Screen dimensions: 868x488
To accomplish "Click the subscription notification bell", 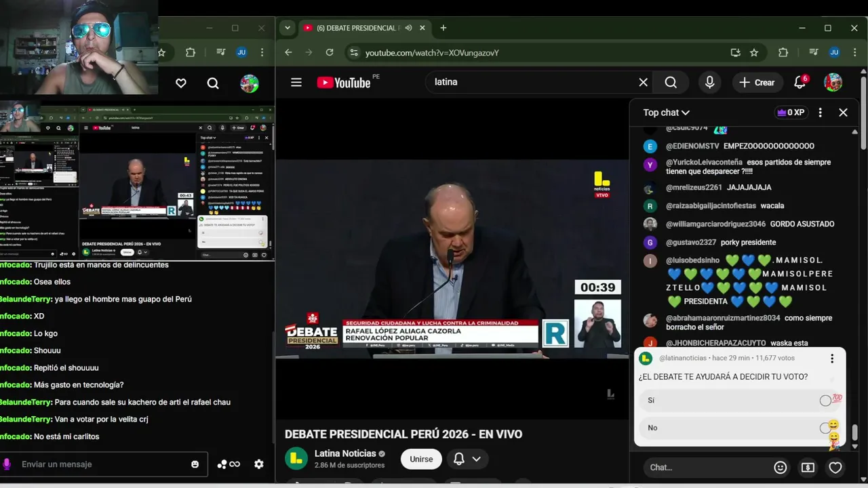I will point(459,459).
